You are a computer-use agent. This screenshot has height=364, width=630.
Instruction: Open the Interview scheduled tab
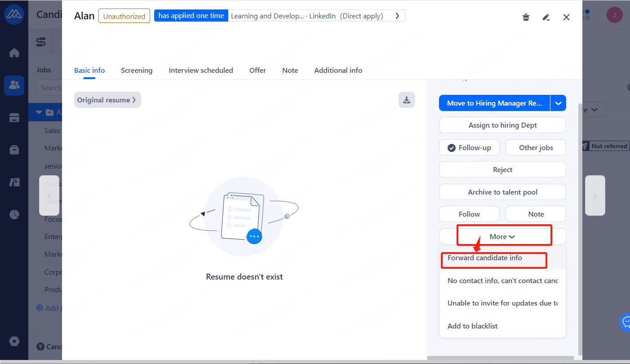(x=201, y=70)
